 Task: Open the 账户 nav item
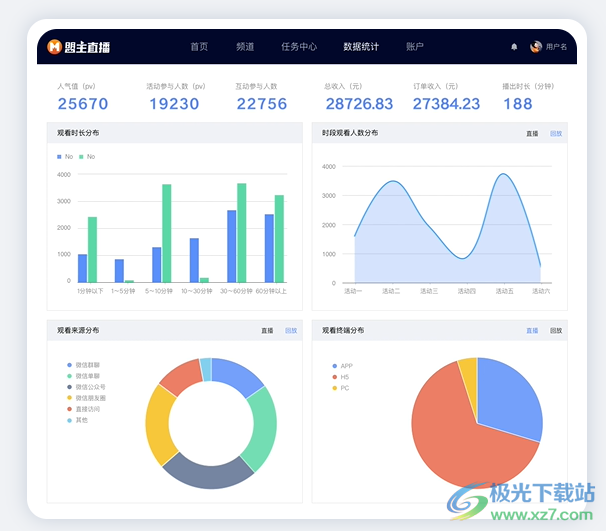[x=415, y=47]
